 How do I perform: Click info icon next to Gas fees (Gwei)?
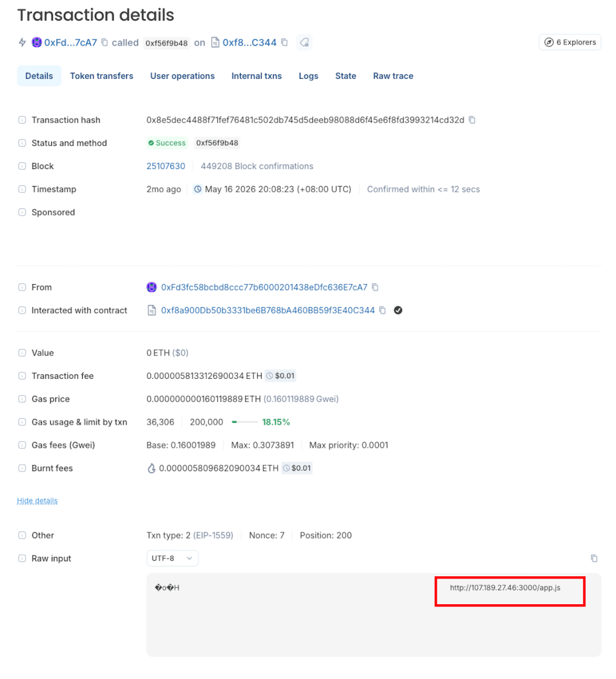pos(22,444)
